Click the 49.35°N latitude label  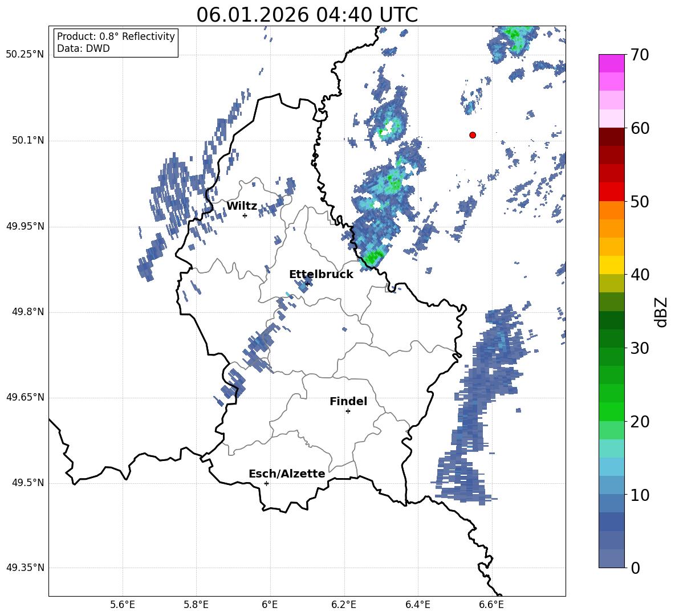(x=25, y=568)
